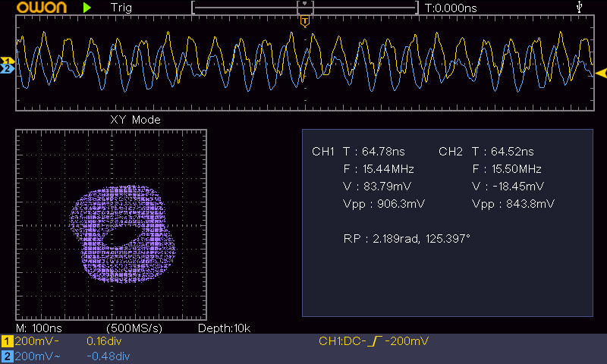
Task: Toggle the blue CH2 channel badge
Action: click(8, 356)
